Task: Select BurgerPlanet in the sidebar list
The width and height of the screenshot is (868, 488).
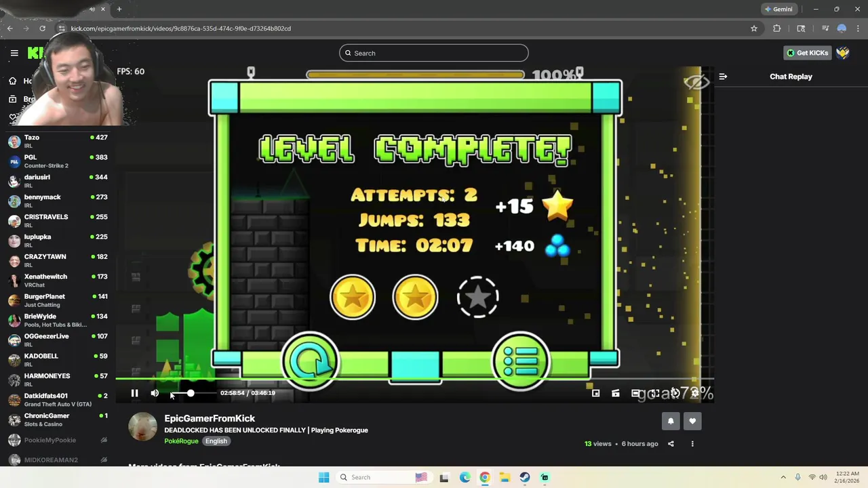Action: coord(58,300)
